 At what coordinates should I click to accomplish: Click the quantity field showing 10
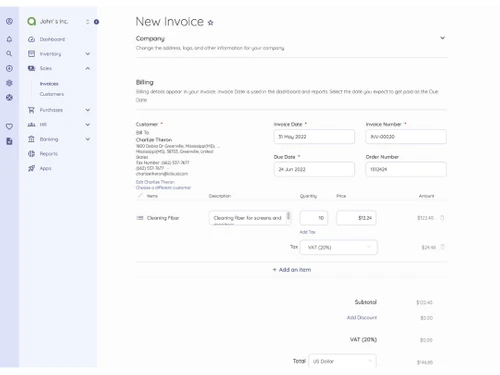(314, 218)
